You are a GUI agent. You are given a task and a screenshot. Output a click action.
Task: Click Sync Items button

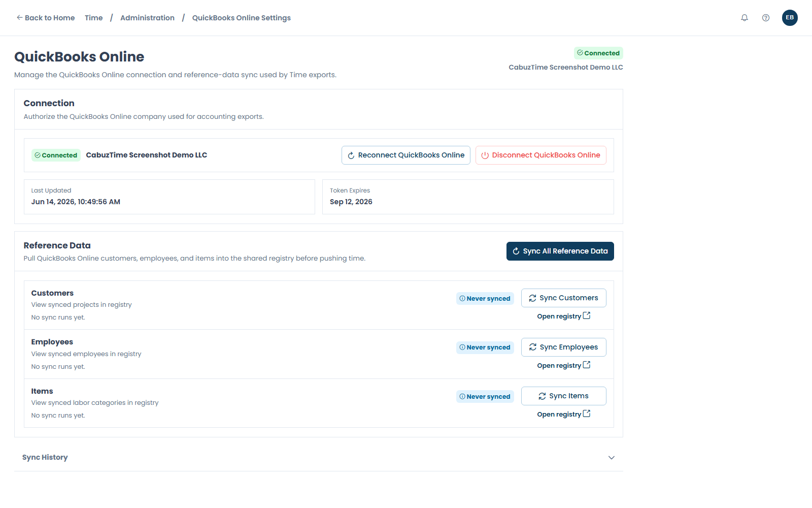click(564, 396)
